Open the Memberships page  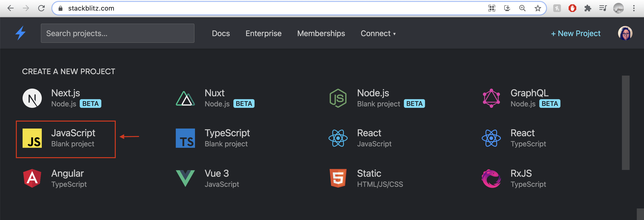321,33
